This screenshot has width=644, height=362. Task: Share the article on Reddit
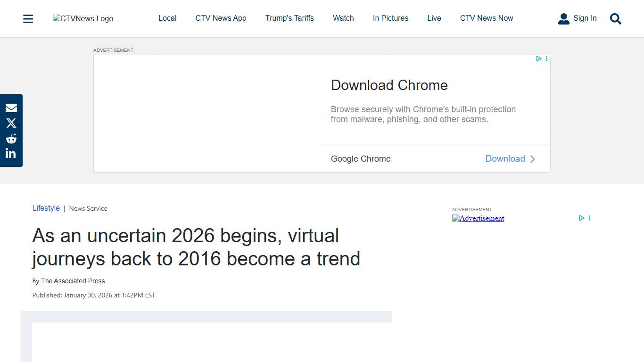click(11, 138)
